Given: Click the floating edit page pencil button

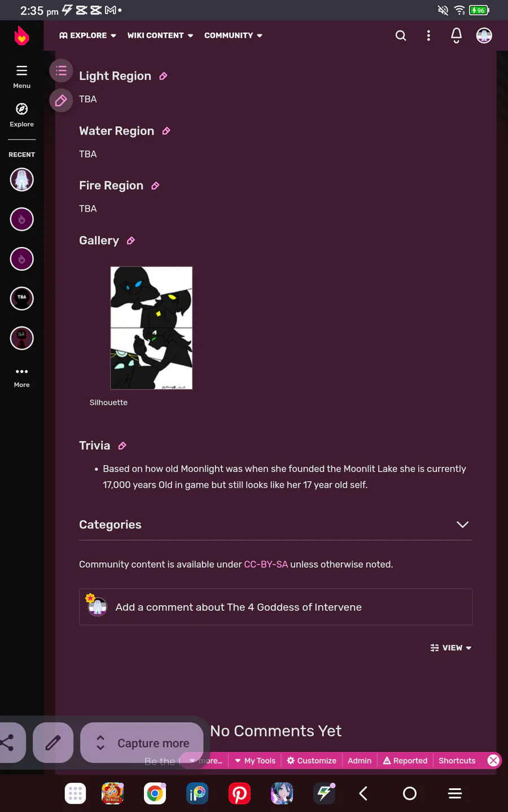Looking at the screenshot, I should coord(61,100).
